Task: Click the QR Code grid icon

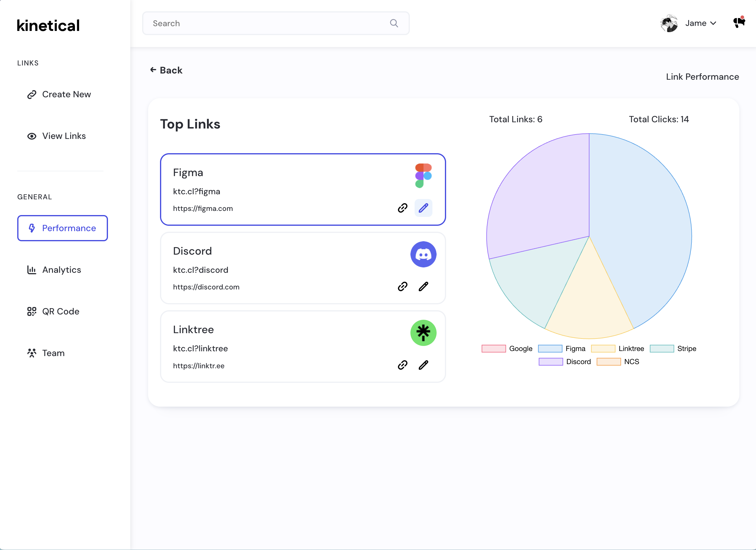Action: click(32, 311)
